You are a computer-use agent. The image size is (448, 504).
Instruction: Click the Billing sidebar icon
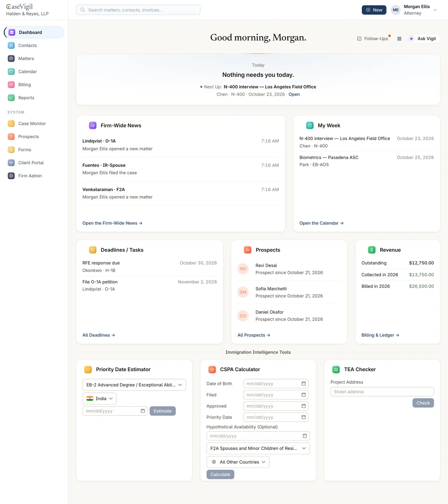click(11, 85)
